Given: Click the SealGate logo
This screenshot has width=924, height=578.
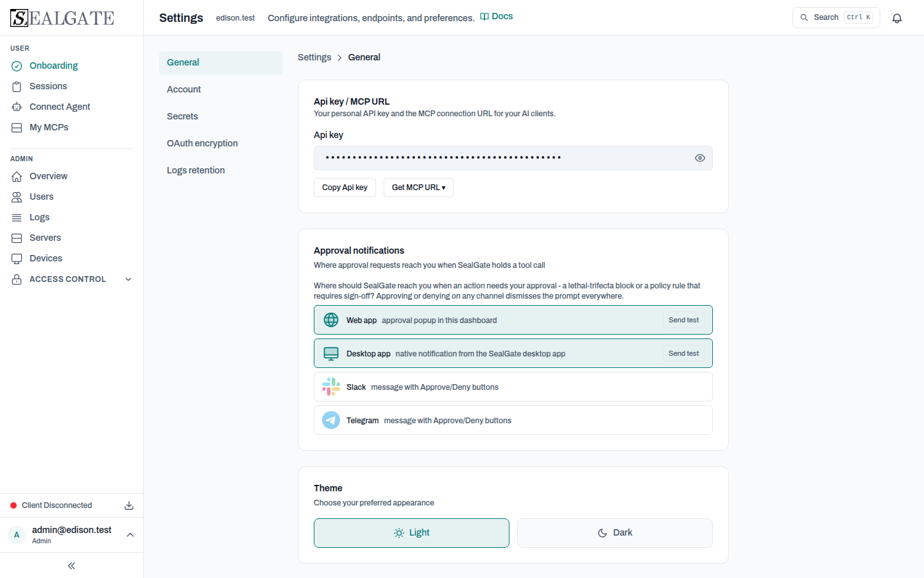Looking at the screenshot, I should 62,18.
